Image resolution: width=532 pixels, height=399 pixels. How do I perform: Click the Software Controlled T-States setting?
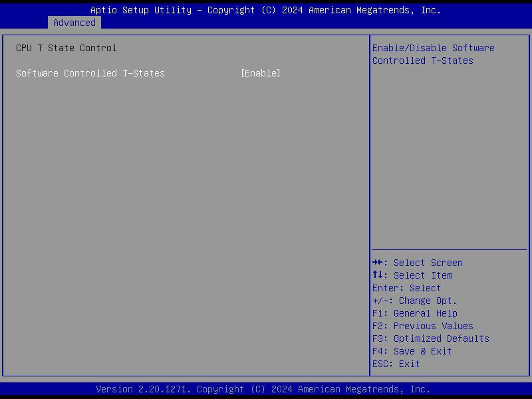pos(91,73)
